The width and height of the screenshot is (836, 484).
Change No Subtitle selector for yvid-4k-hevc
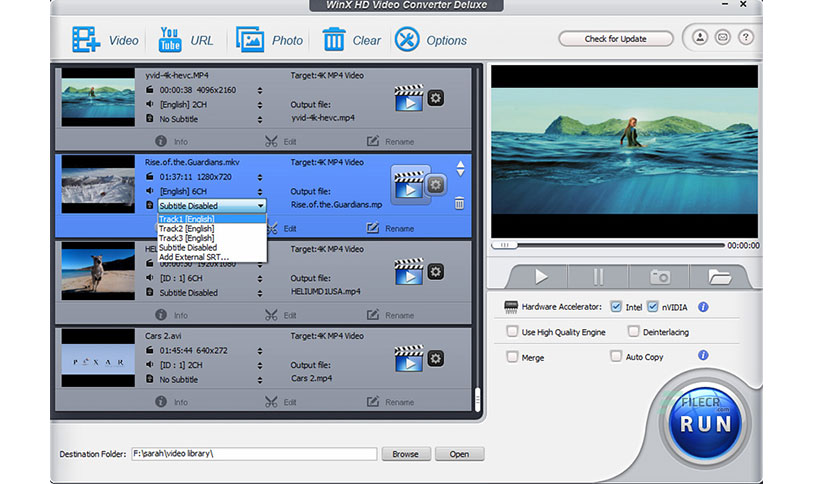tap(260, 119)
